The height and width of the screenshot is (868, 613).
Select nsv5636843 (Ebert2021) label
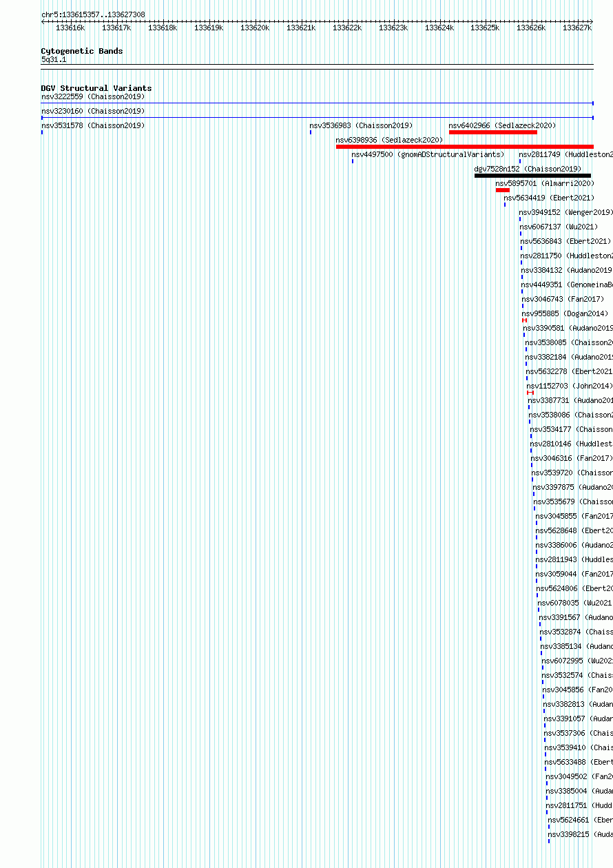(565, 241)
